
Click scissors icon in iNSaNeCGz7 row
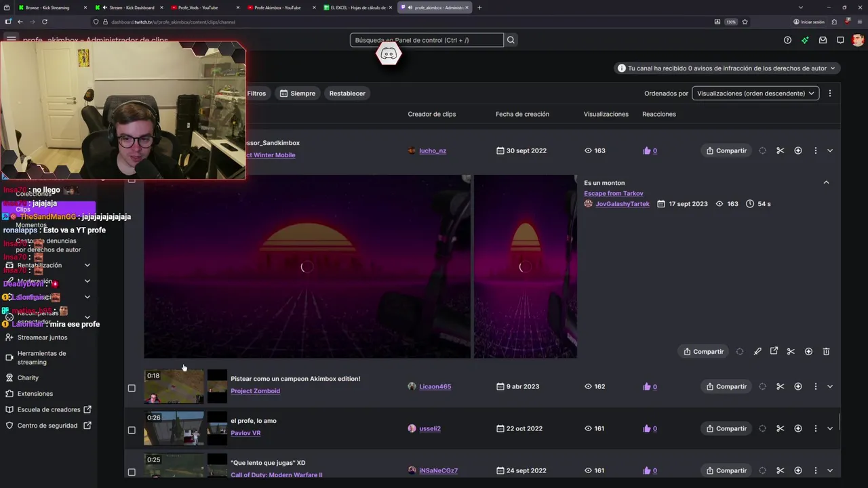point(781,470)
